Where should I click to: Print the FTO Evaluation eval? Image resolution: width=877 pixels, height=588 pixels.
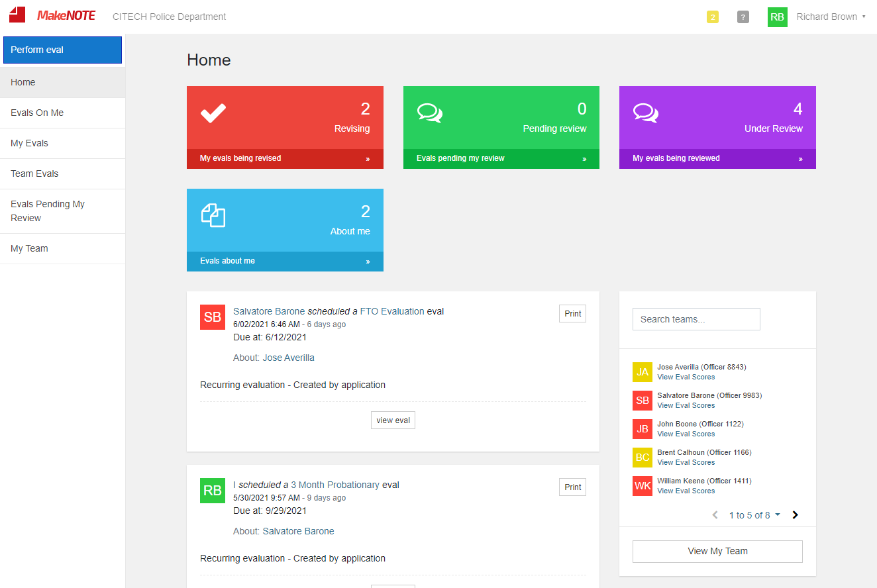pos(573,314)
